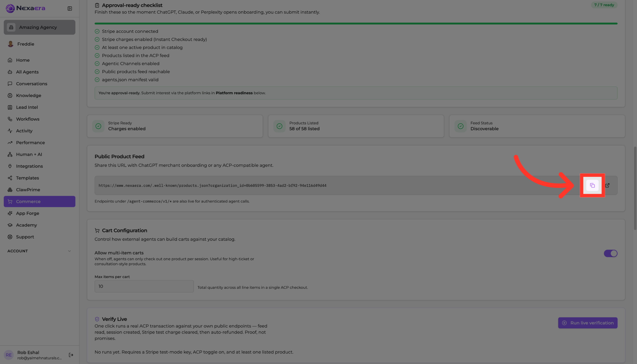The image size is (637, 364).
Task: Toggle Allow multi-item carts switch
Action: (610, 253)
